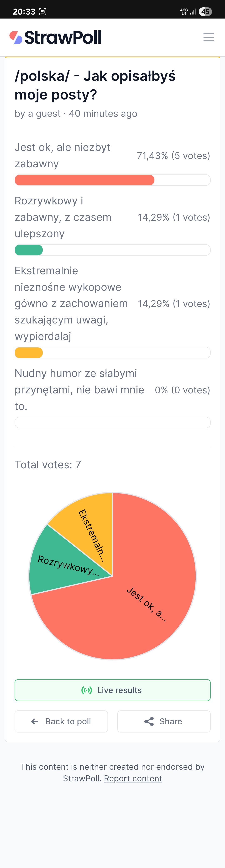Go back using Back to poll

pyautogui.click(x=61, y=721)
